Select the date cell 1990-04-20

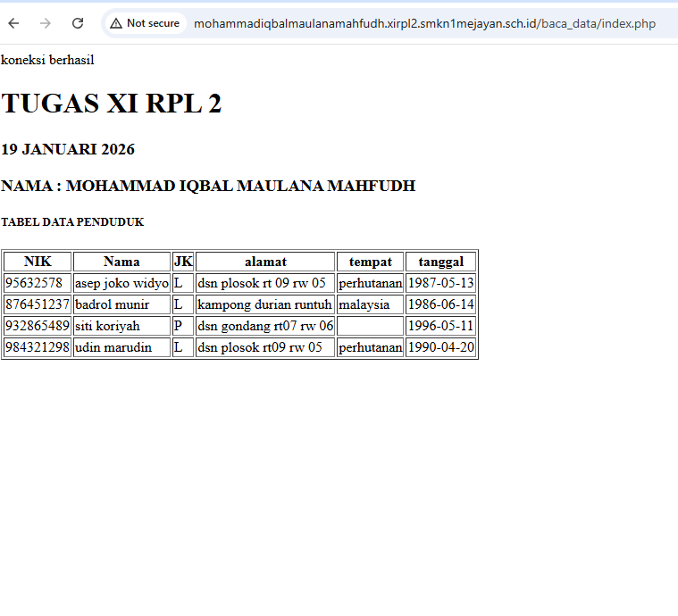pos(440,347)
